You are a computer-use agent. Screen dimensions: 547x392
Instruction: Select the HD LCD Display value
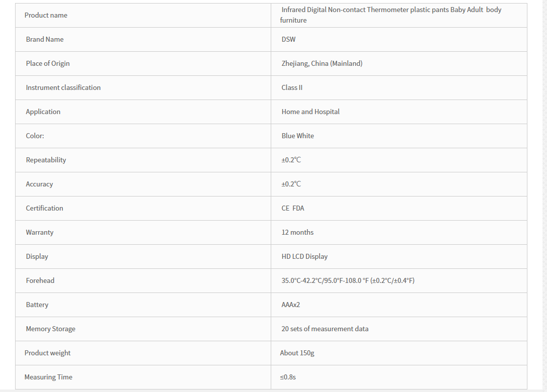[304, 256]
